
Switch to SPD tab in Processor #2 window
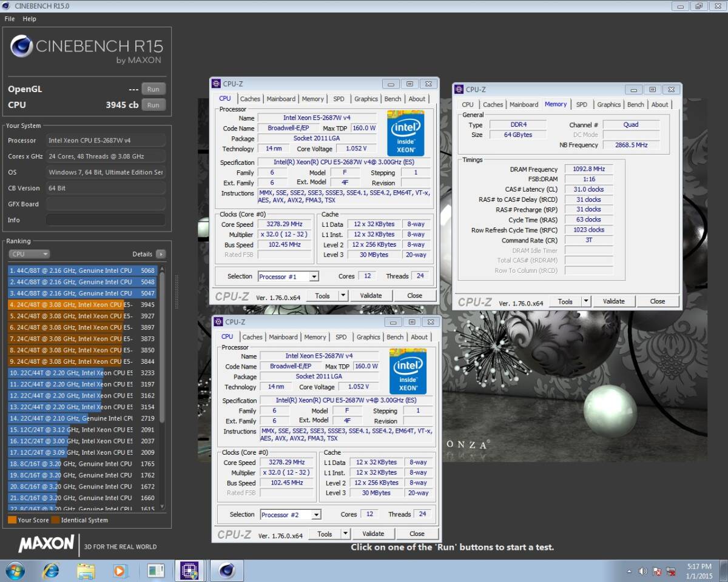(342, 337)
